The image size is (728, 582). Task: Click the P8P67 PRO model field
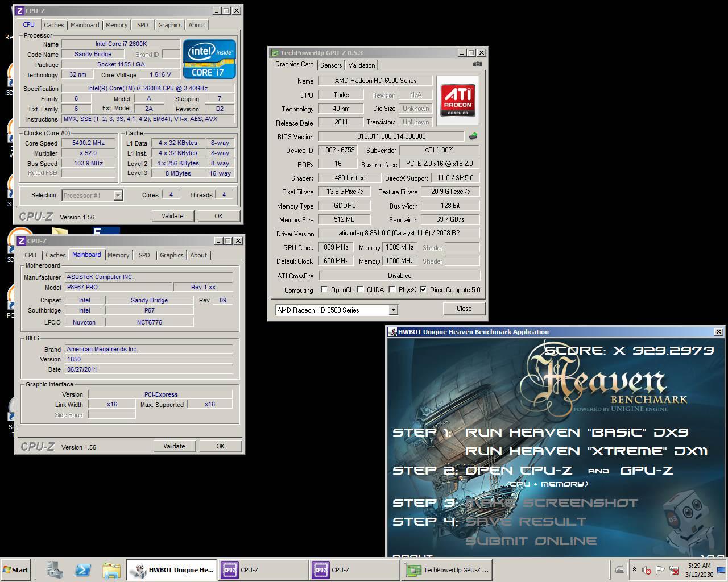(x=118, y=287)
